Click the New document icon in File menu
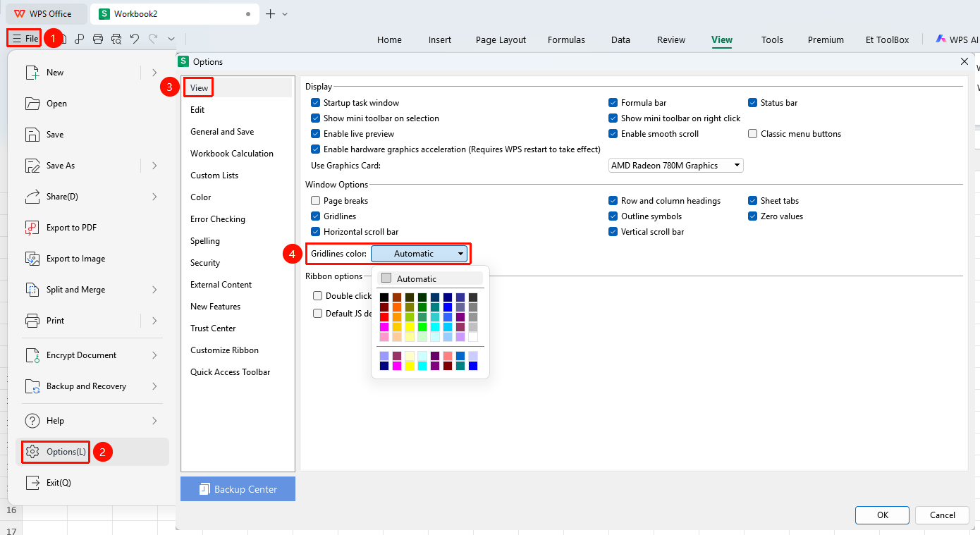 pyautogui.click(x=32, y=73)
